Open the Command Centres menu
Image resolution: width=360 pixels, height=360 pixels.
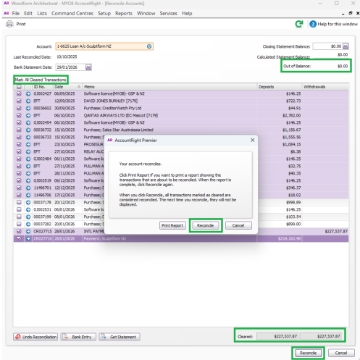click(x=72, y=13)
